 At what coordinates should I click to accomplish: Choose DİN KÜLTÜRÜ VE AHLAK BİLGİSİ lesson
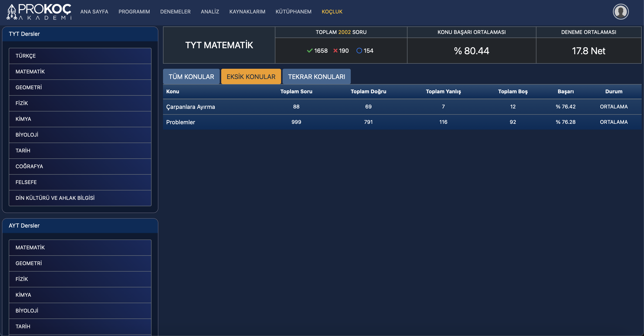80,198
